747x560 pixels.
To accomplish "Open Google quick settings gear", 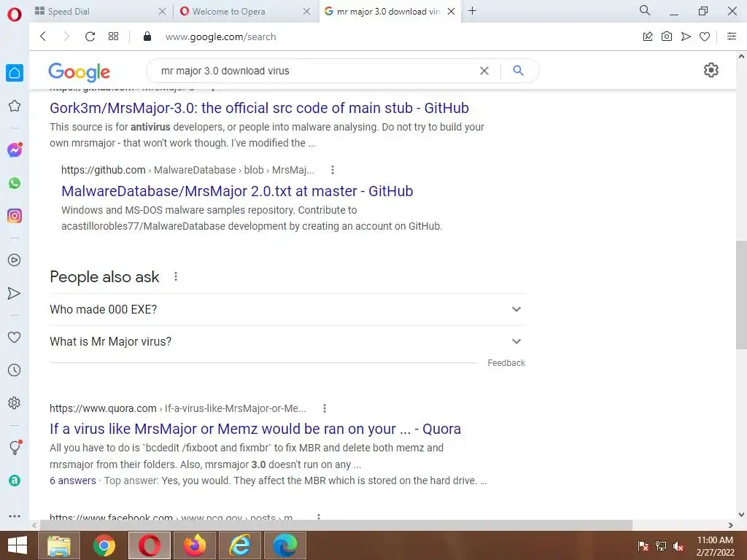I will (711, 70).
